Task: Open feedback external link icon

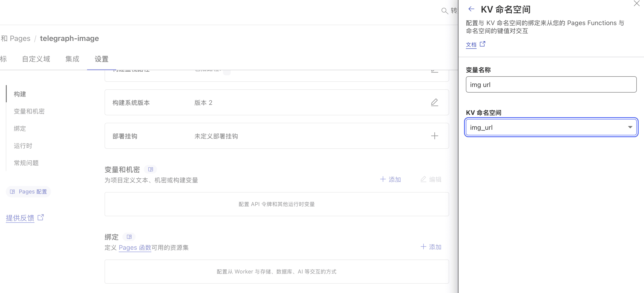Action: click(41, 217)
